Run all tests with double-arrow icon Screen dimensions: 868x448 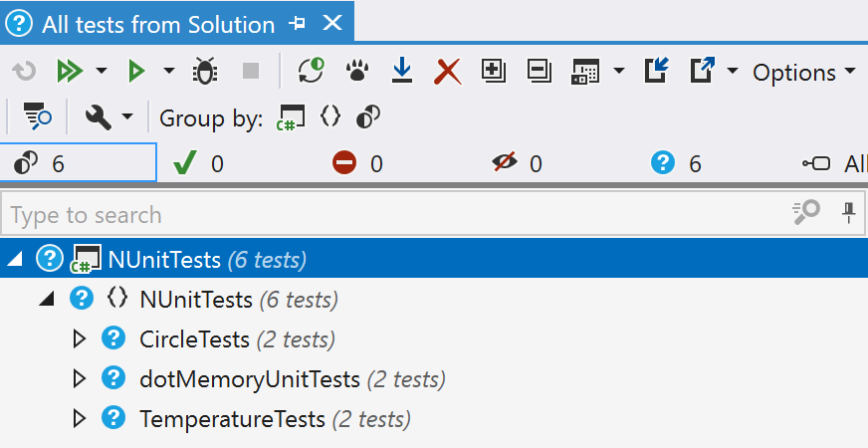coord(69,72)
